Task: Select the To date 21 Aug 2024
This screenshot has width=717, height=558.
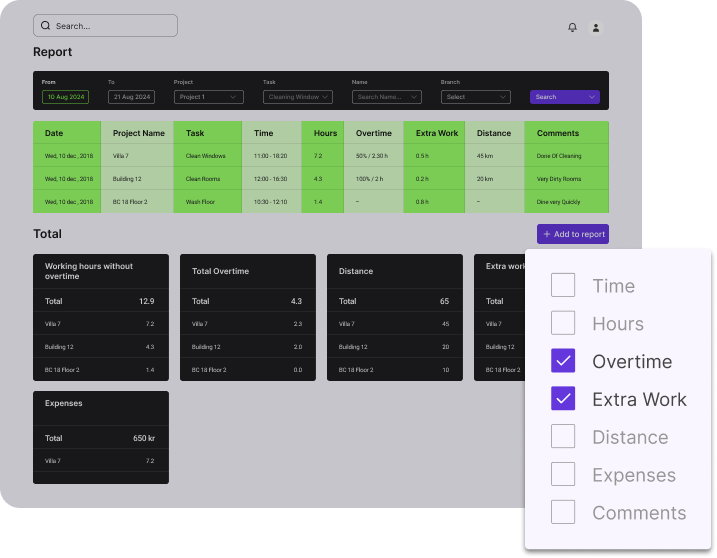Action: (131, 97)
